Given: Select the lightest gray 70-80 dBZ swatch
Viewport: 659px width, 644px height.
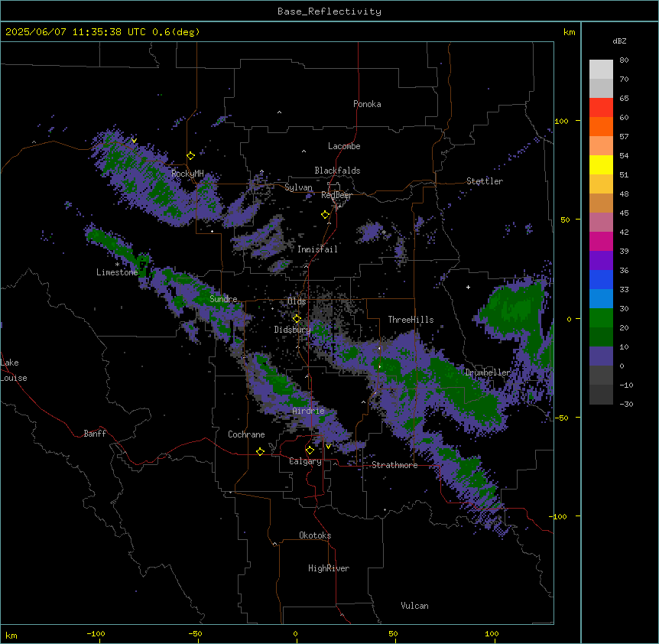Looking at the screenshot, I should (601, 70).
